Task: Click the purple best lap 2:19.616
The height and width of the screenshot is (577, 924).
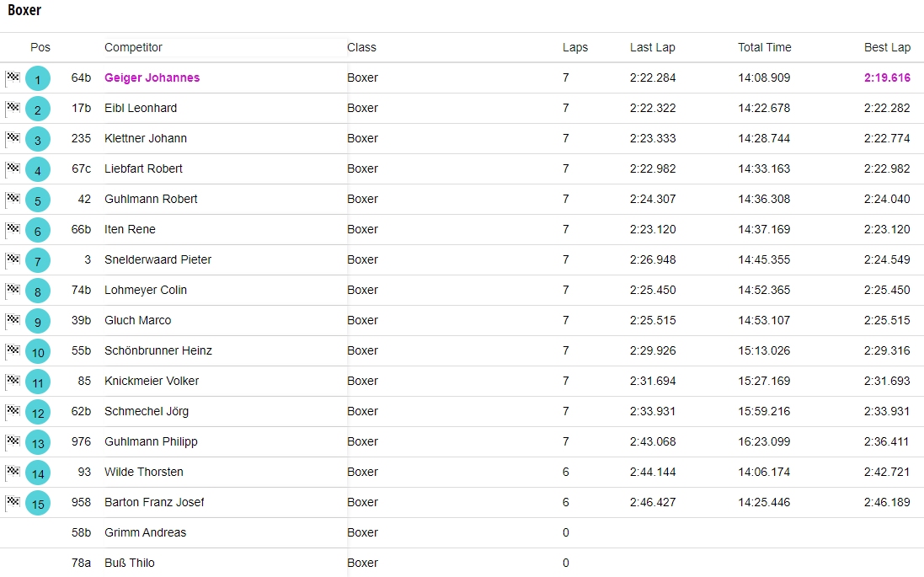Action: [x=887, y=77]
